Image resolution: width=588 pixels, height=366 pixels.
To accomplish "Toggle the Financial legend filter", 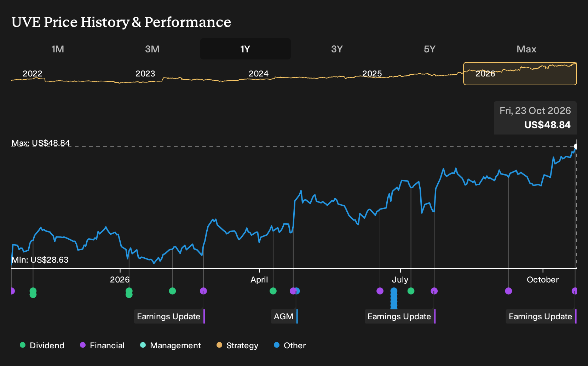I will tap(102, 345).
